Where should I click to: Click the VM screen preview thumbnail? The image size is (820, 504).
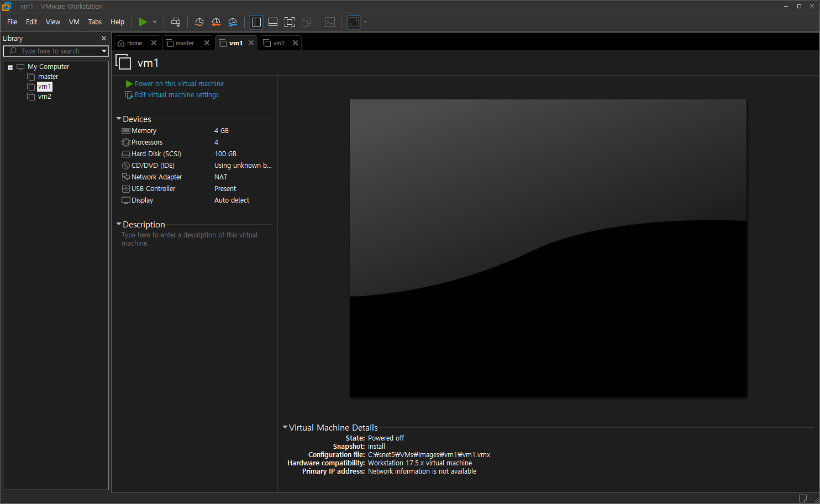point(548,248)
